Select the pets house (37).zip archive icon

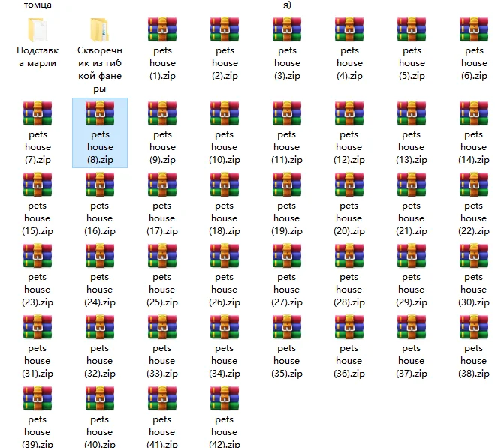click(412, 327)
